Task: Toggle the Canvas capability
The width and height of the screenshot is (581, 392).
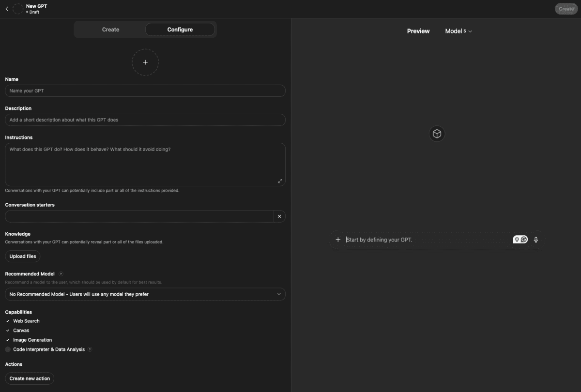Action: (8, 331)
